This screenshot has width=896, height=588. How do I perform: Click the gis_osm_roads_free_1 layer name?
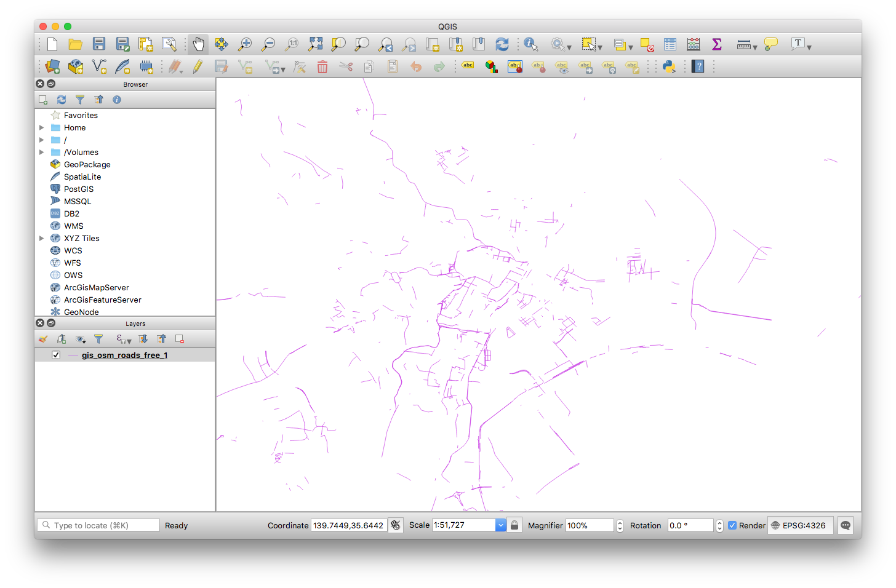124,354
